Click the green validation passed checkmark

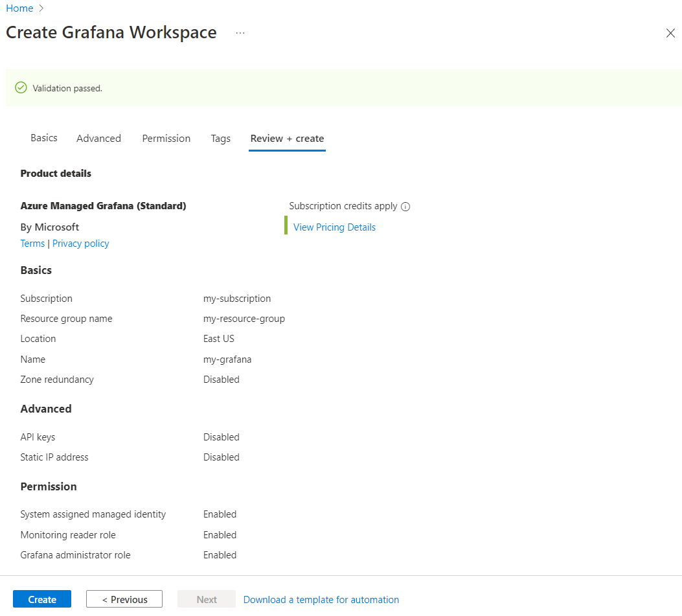[x=21, y=88]
